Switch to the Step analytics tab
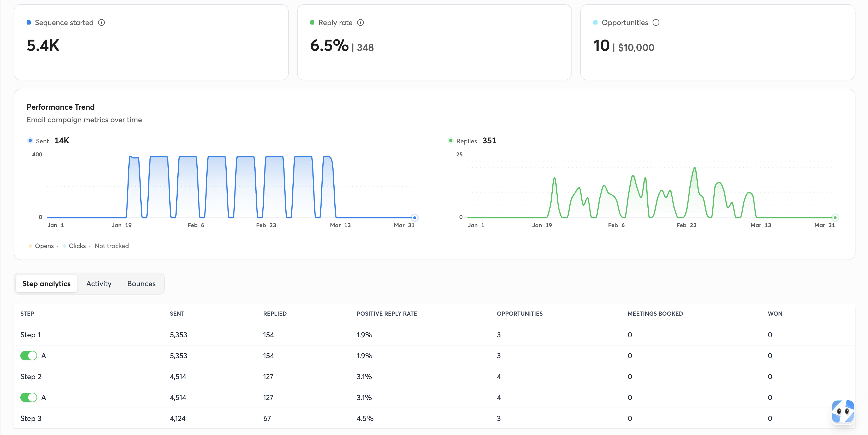This screenshot has width=868, height=435. point(46,284)
